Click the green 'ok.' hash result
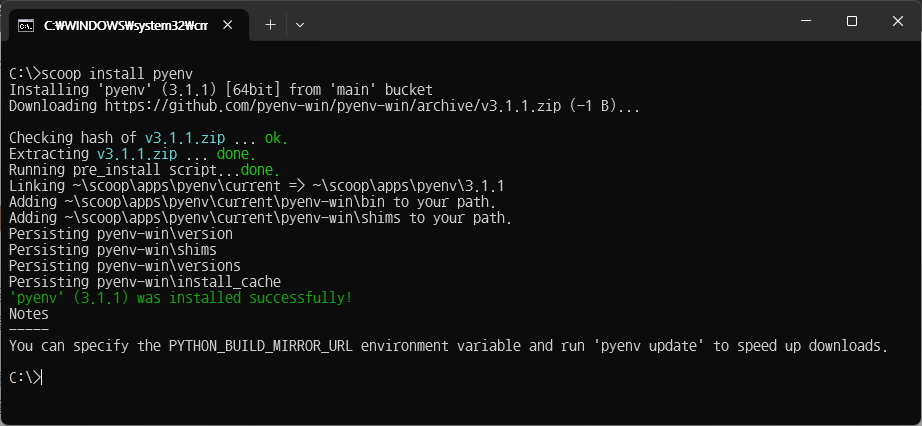 276,138
